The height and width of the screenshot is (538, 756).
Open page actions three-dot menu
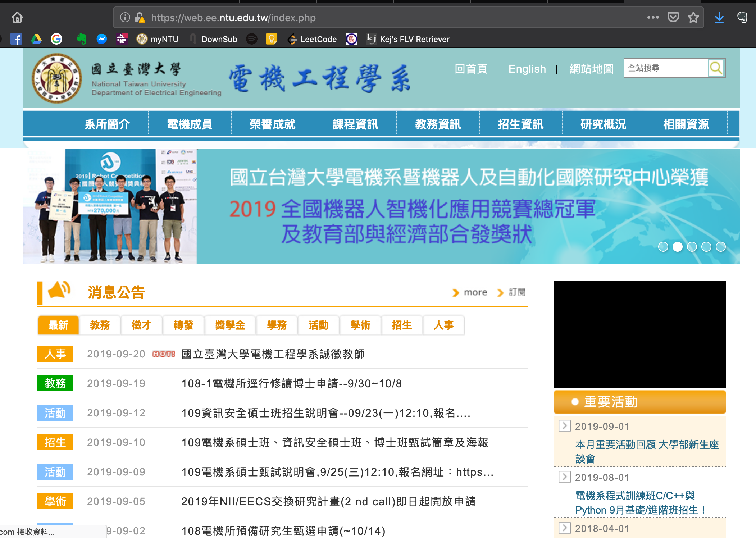coord(653,17)
